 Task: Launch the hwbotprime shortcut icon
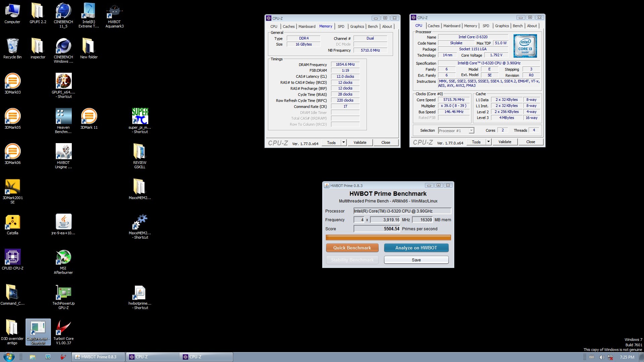click(140, 297)
